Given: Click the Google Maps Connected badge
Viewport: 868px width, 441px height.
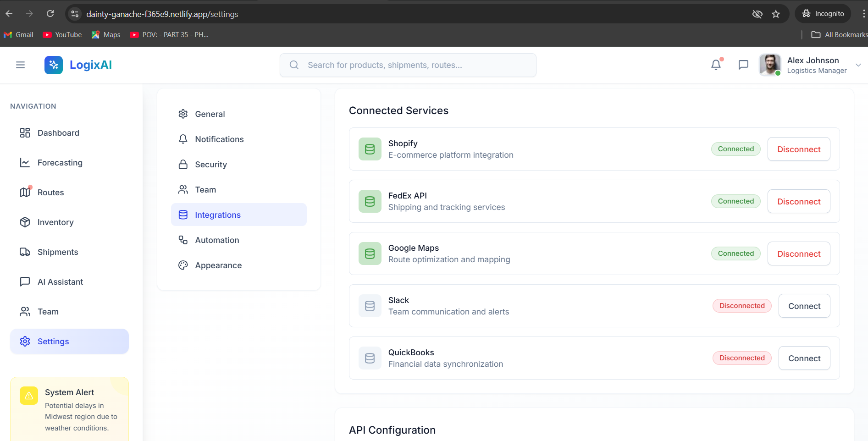Looking at the screenshot, I should [736, 254].
